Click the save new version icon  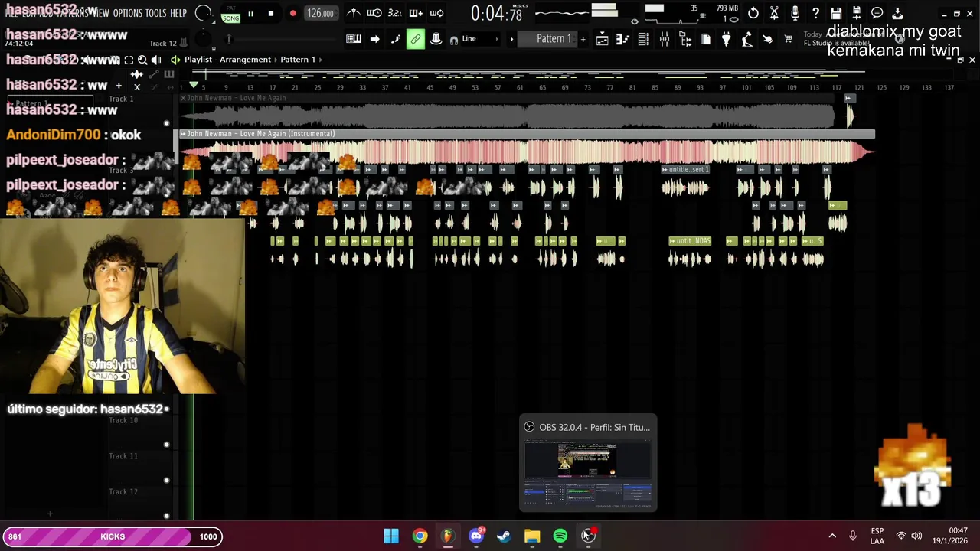coord(857,13)
